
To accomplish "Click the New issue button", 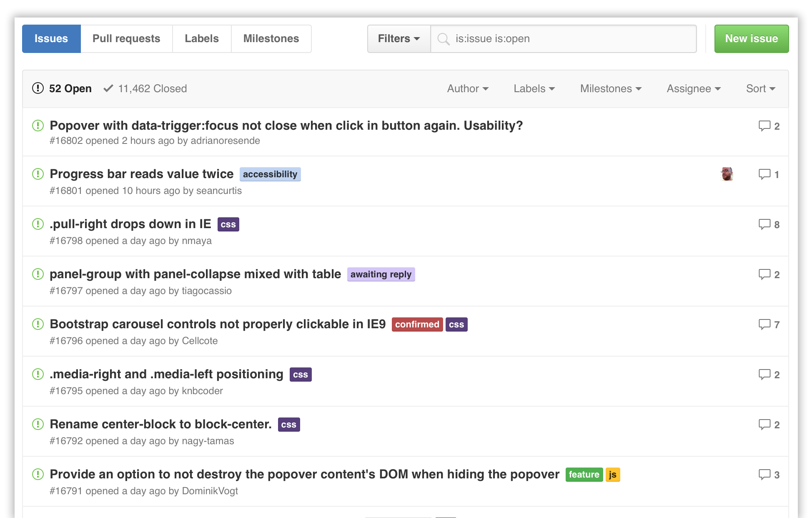I will tap(752, 38).
